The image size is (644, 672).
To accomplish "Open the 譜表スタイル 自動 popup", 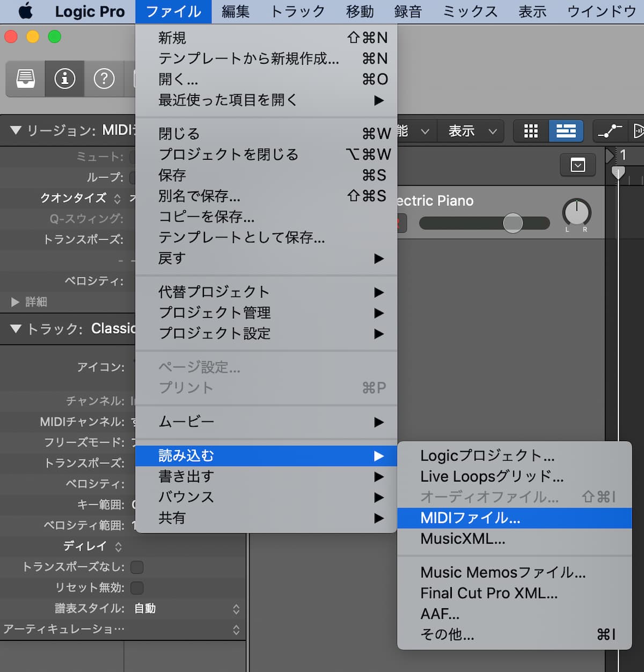I will [x=186, y=609].
